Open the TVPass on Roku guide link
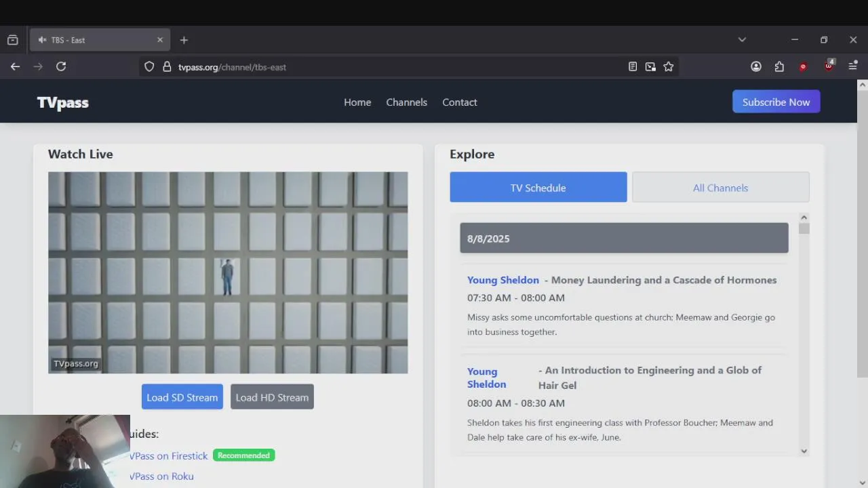 point(161,476)
